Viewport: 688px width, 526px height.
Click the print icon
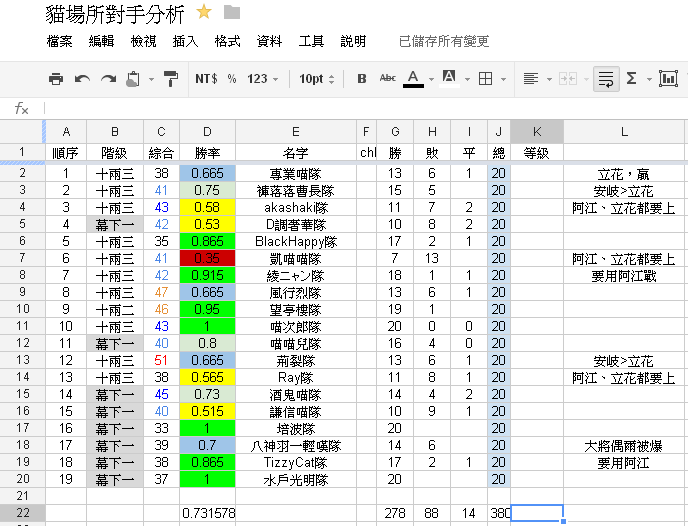coord(56,79)
